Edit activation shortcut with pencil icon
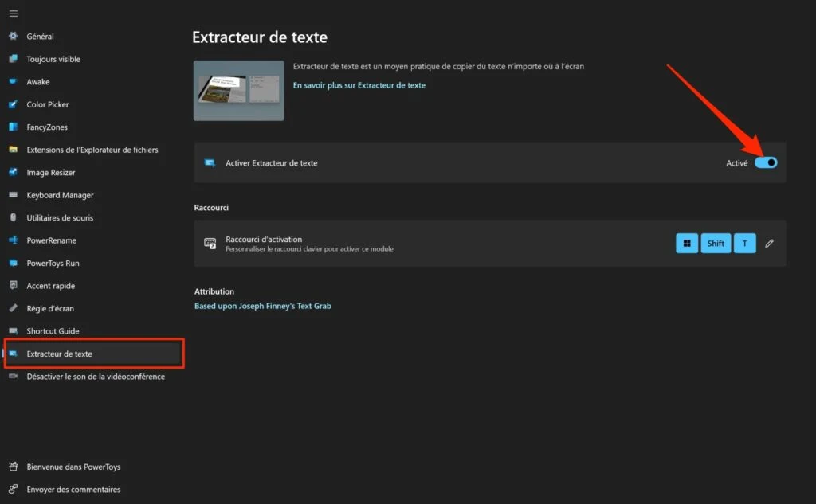The height and width of the screenshot is (504, 816). 769,244
